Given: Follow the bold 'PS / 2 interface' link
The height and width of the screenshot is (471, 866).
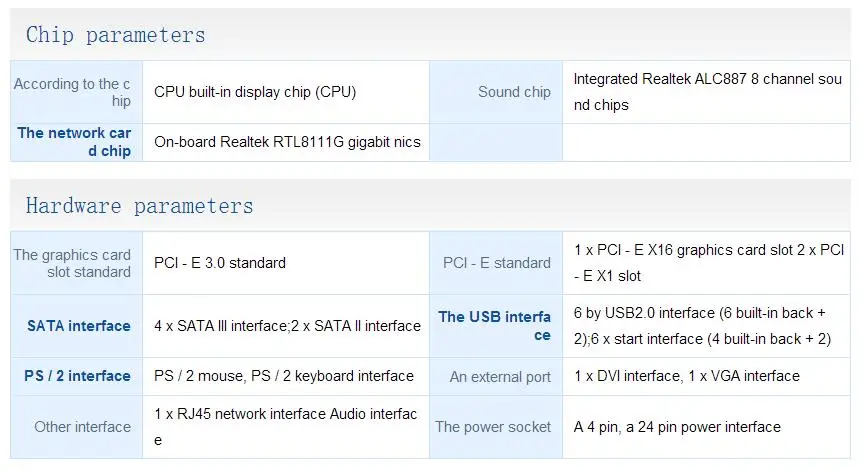Looking at the screenshot, I should point(78,376).
